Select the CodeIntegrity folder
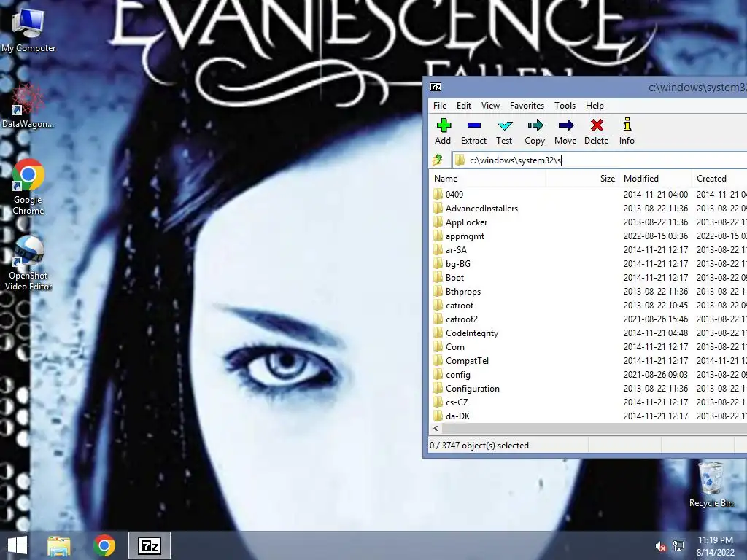This screenshot has width=747, height=560. (472, 332)
